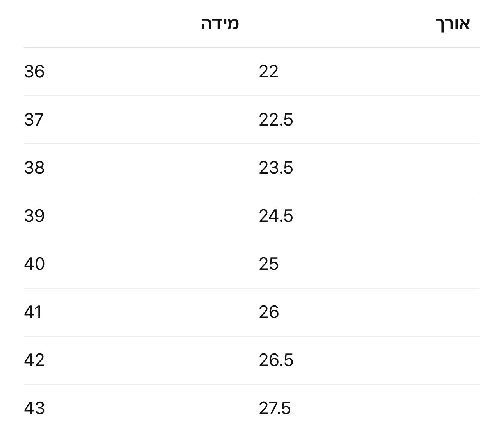Click the divider line between sizes 42 and 43
This screenshot has height=434, width=504.
coord(252,384)
